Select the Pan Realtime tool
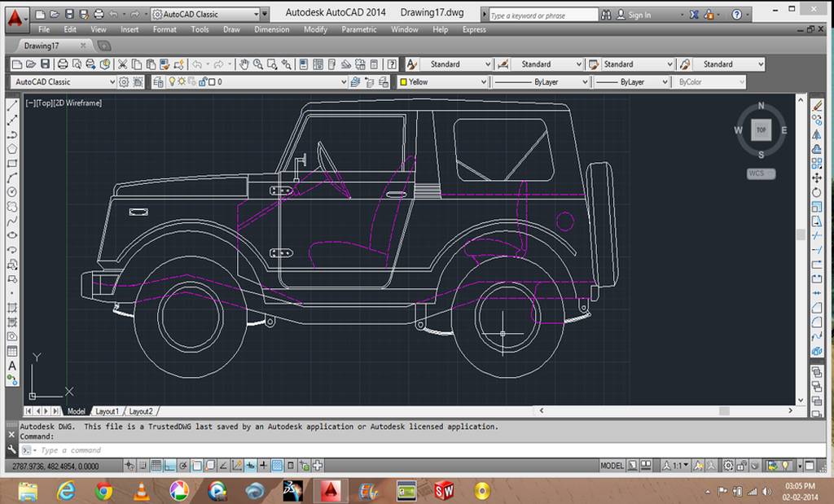The width and height of the screenshot is (834, 504). click(x=244, y=64)
